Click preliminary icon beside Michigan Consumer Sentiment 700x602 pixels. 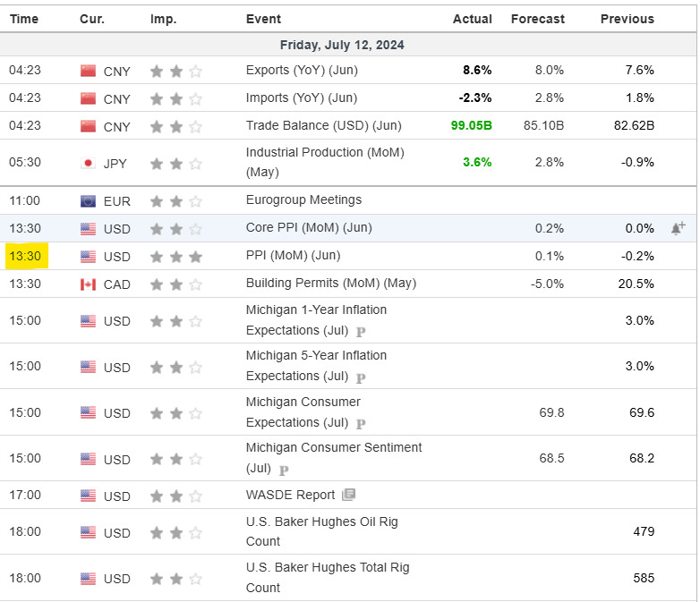coord(284,470)
